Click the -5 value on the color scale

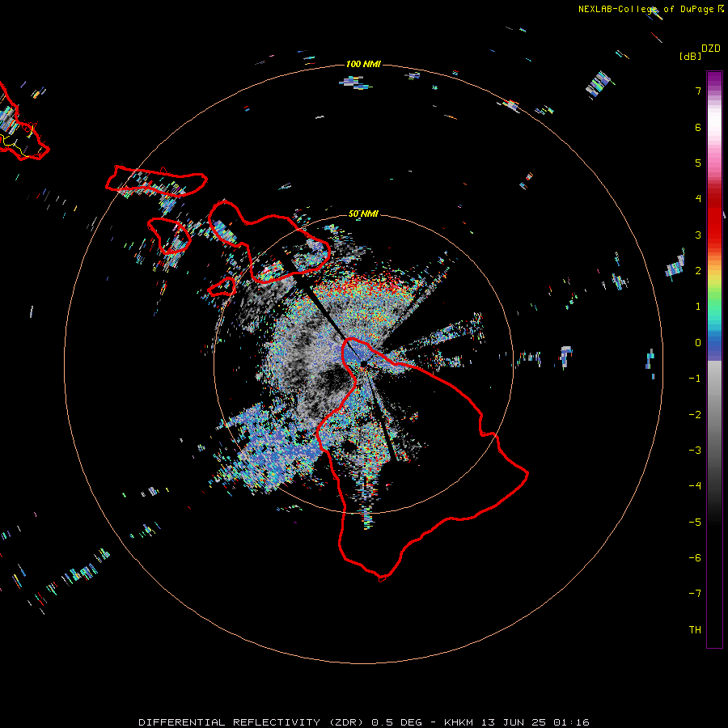click(695, 523)
